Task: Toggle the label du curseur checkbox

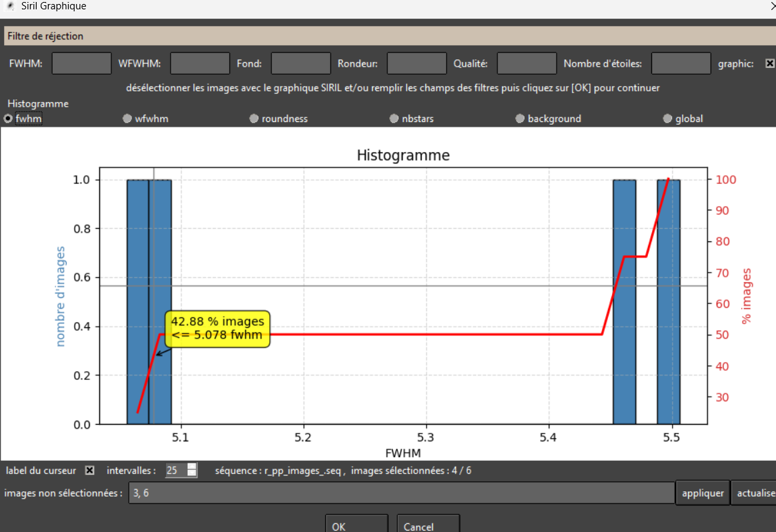Action: (x=89, y=471)
